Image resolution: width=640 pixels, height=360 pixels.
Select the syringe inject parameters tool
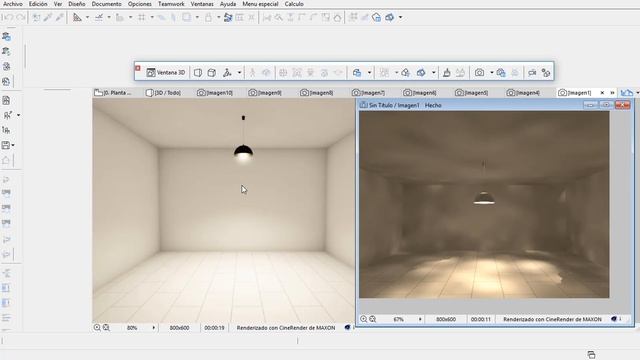[x=60, y=18]
